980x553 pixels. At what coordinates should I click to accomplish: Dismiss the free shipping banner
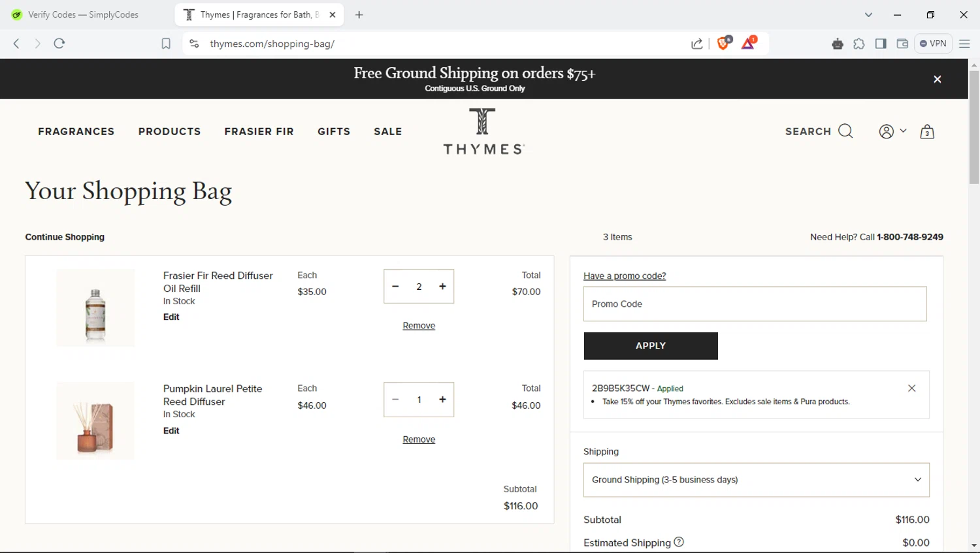click(937, 79)
